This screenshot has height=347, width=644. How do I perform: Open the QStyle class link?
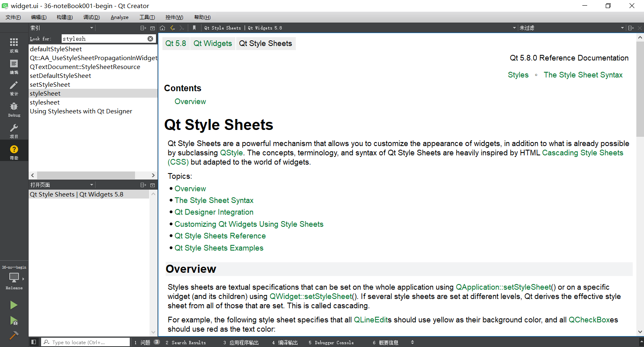pyautogui.click(x=231, y=153)
